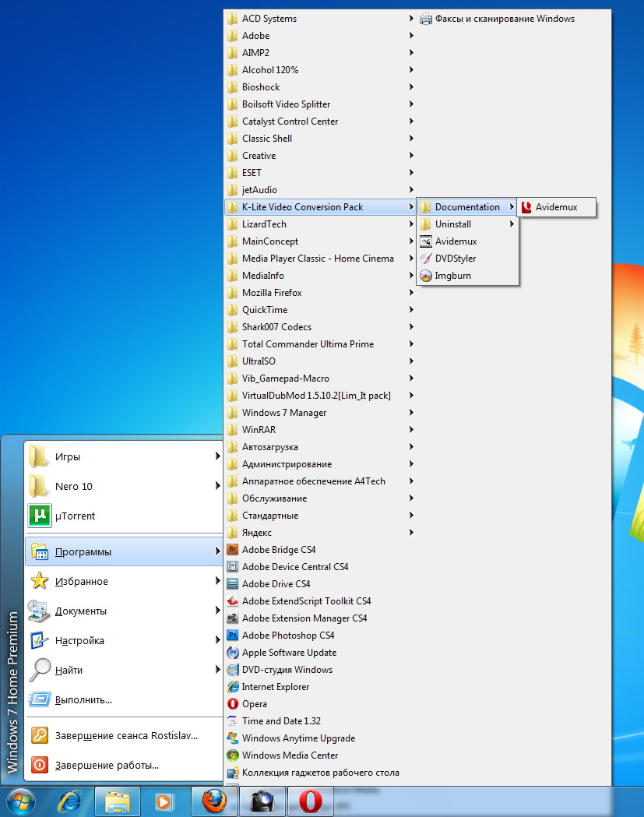Viewport: 644px width, 817px height.
Task: Open the Catalyst Control Center folder
Action: pos(320,121)
